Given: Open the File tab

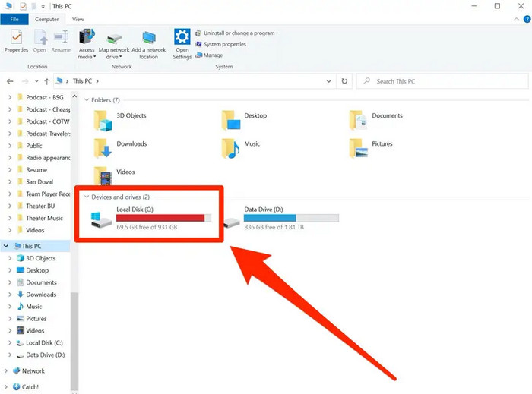Looking at the screenshot, I should (14, 19).
